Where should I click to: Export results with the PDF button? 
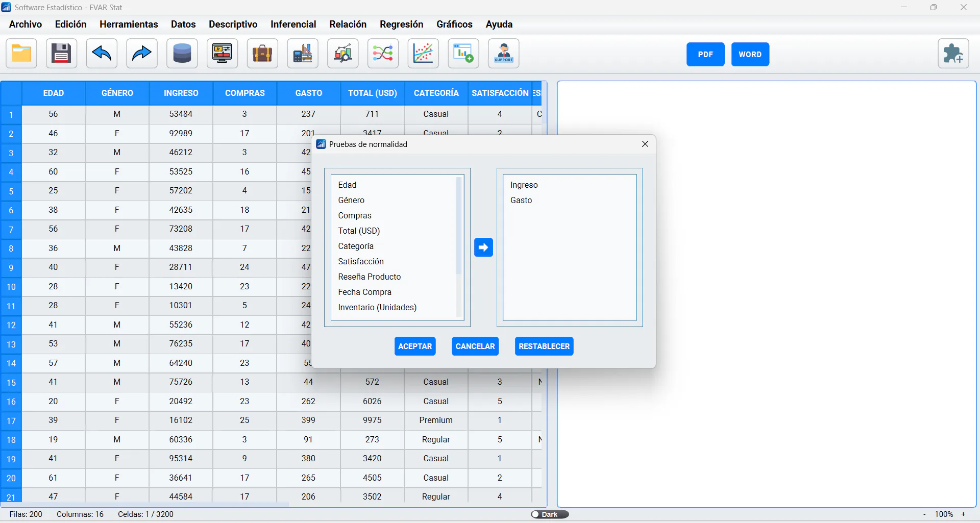tap(705, 55)
